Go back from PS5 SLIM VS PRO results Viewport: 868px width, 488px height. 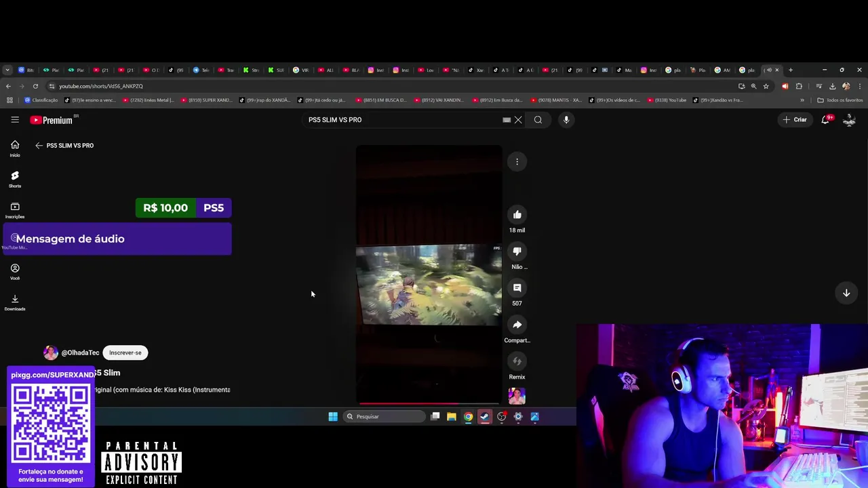[x=39, y=145]
